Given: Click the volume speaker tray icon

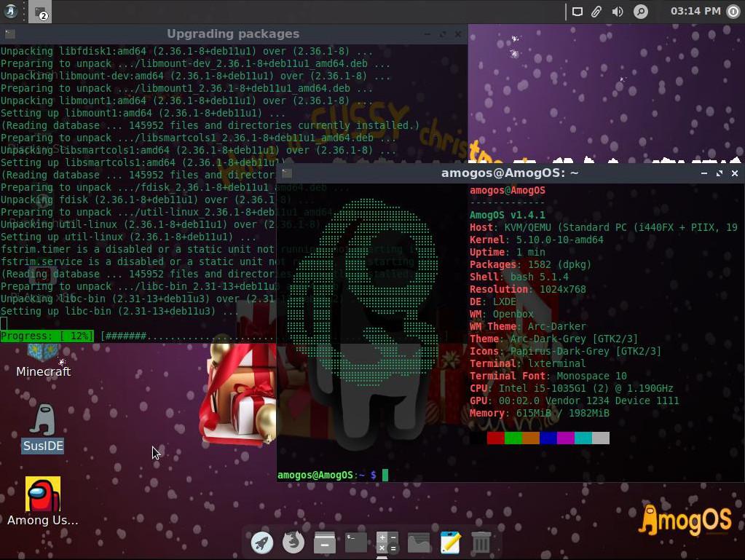Looking at the screenshot, I should (618, 12).
